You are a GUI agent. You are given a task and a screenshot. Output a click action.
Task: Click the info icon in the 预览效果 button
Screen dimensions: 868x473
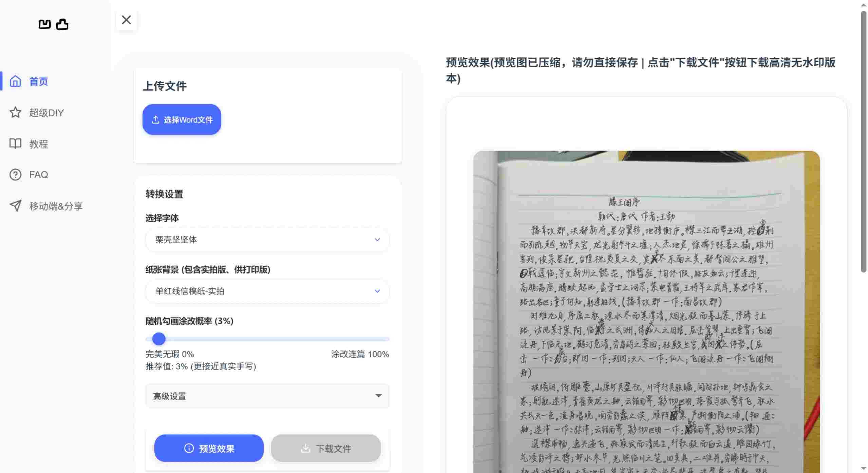coord(189,448)
